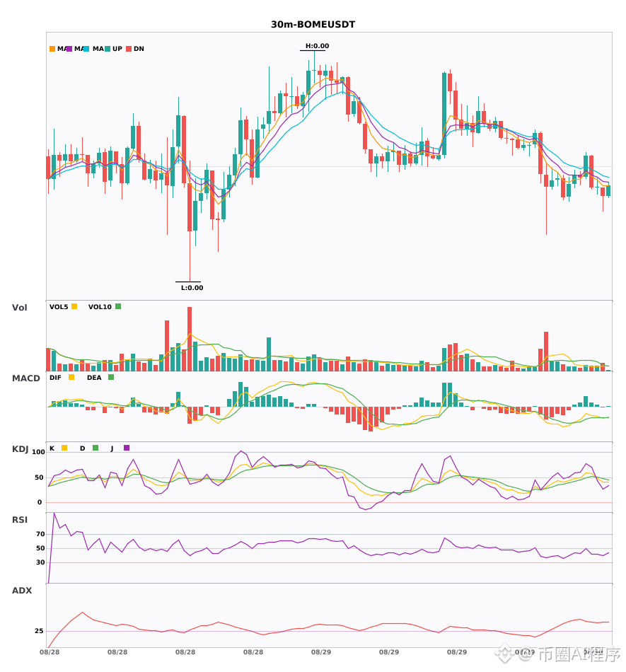Click the orange MA legend swatch

52,49
